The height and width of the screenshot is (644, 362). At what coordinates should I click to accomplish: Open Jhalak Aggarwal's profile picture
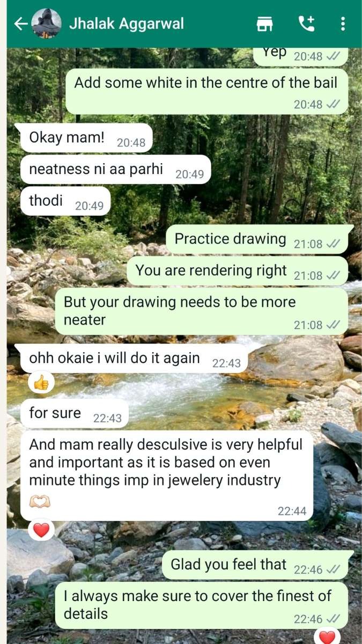point(46,24)
